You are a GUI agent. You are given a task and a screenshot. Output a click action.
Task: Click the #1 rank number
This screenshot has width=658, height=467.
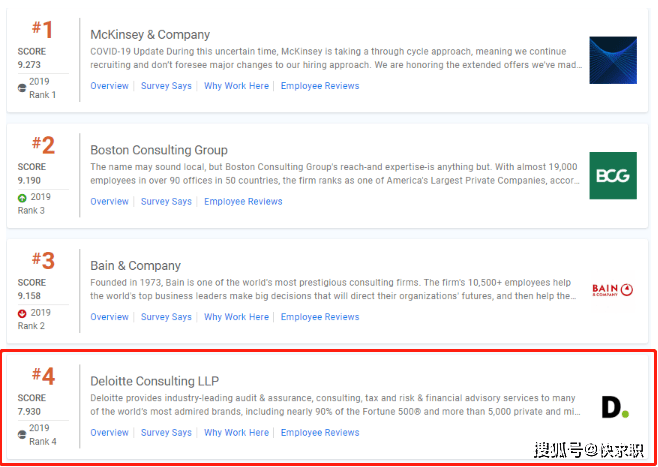(43, 29)
